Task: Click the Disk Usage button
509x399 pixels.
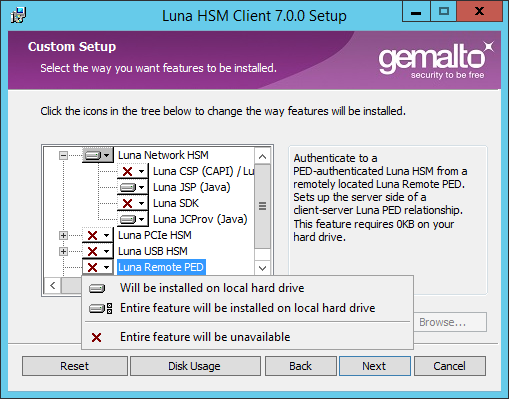Action: coord(195,366)
